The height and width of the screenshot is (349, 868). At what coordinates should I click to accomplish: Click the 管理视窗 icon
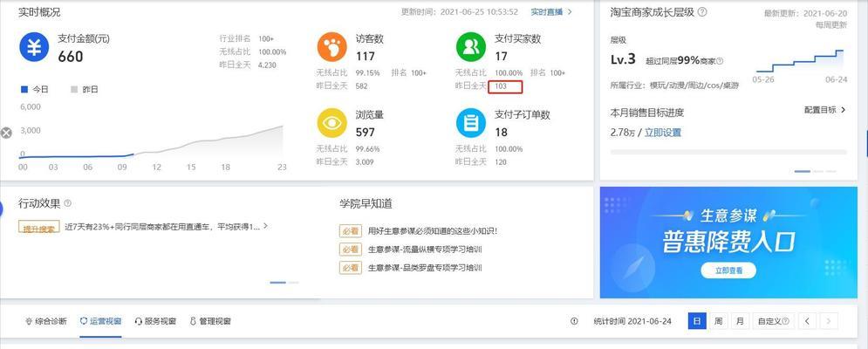193,321
